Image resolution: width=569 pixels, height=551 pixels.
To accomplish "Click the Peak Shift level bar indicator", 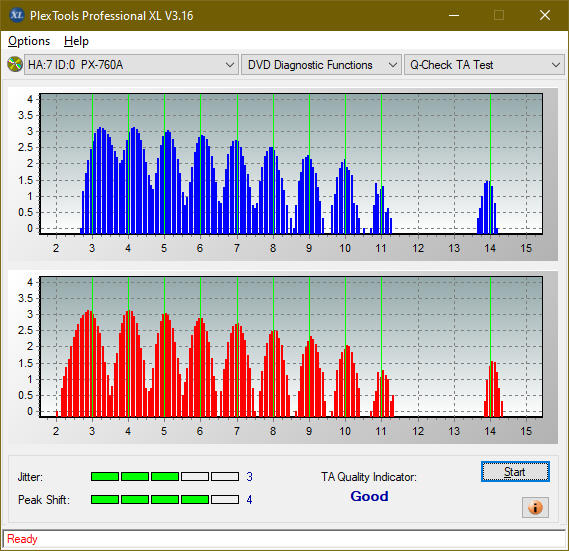I will [x=165, y=499].
